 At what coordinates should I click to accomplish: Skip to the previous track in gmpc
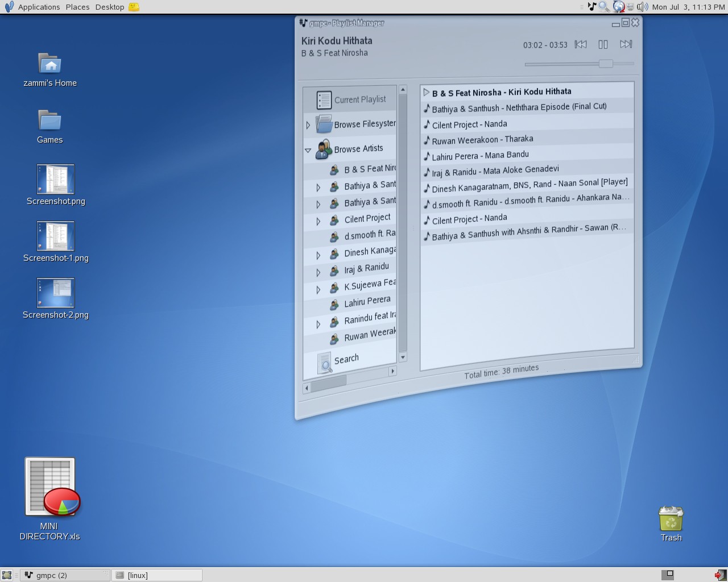tap(580, 44)
